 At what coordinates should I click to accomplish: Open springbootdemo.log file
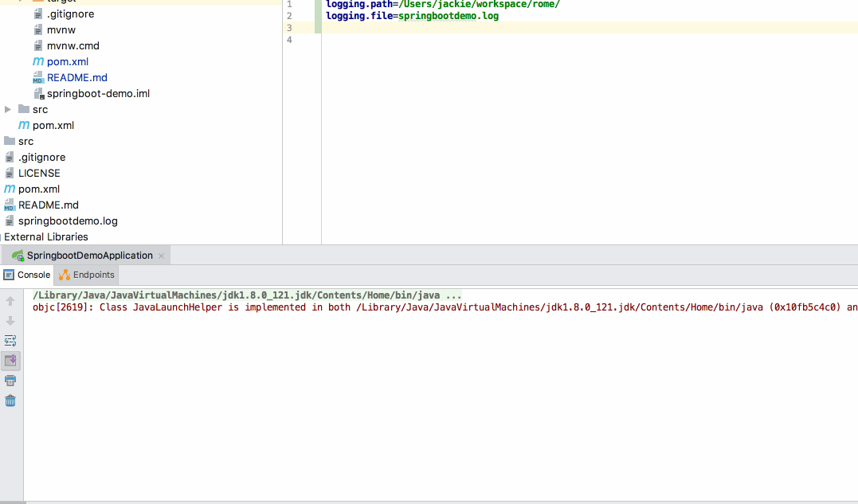(x=68, y=221)
